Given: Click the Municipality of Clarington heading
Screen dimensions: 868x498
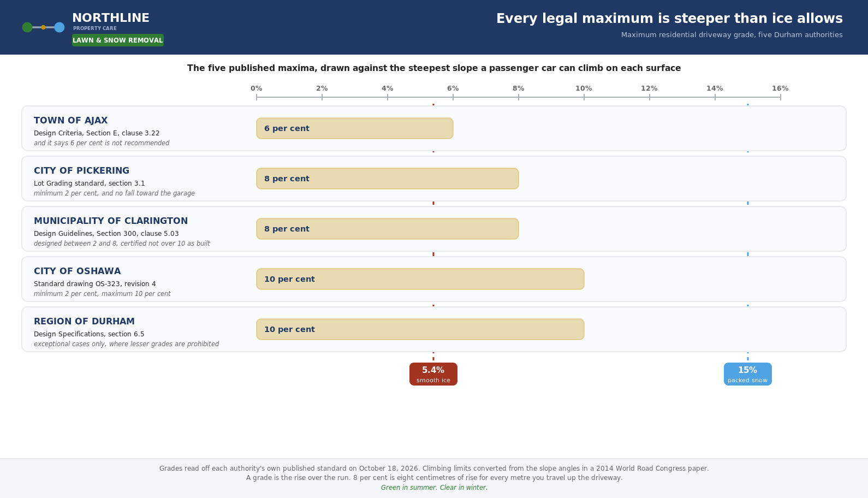Looking at the screenshot, I should pyautogui.click(x=111, y=221).
